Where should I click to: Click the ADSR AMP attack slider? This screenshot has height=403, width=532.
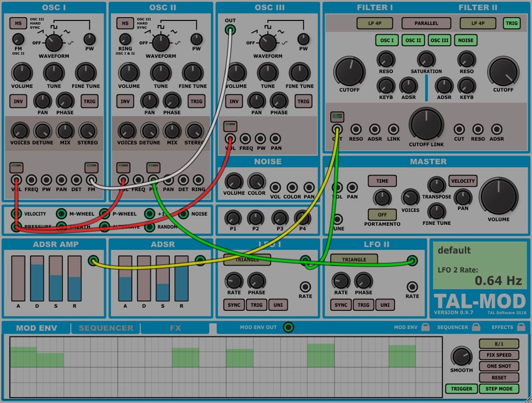click(19, 278)
